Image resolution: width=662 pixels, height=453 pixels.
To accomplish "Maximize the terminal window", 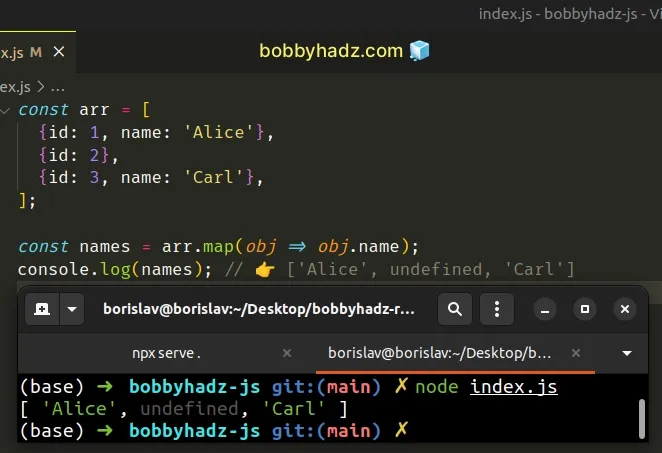I will 586,310.
